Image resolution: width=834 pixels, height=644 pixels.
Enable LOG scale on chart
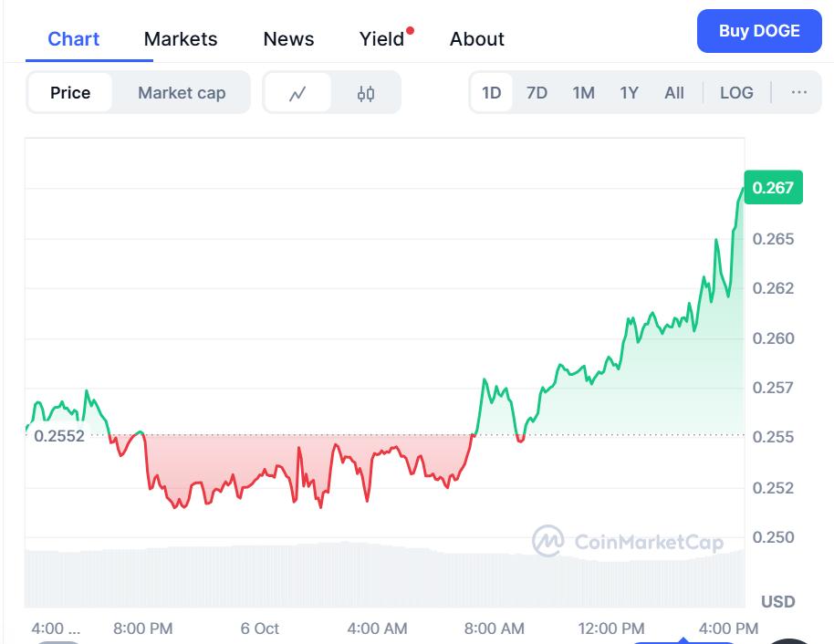(x=736, y=92)
